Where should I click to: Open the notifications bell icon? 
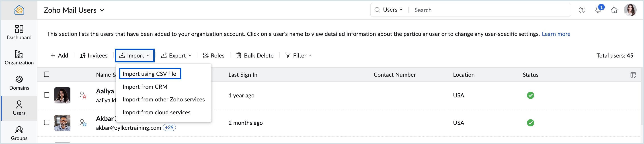pyautogui.click(x=598, y=10)
